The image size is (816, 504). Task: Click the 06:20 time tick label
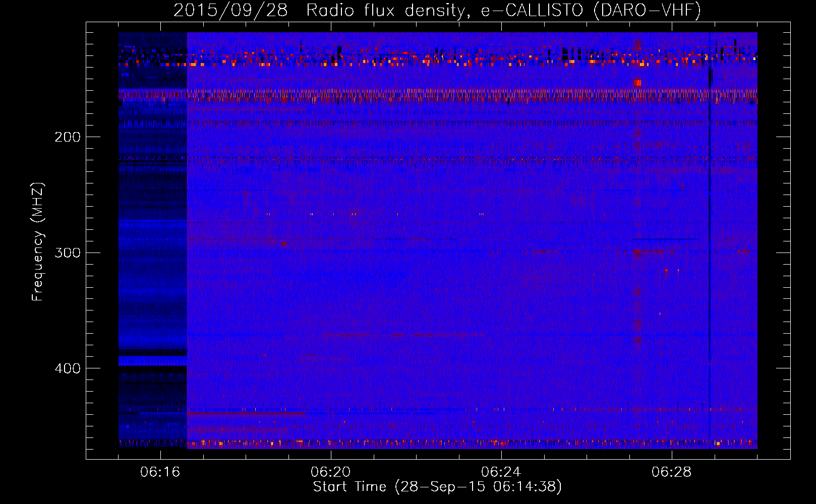pos(331,472)
